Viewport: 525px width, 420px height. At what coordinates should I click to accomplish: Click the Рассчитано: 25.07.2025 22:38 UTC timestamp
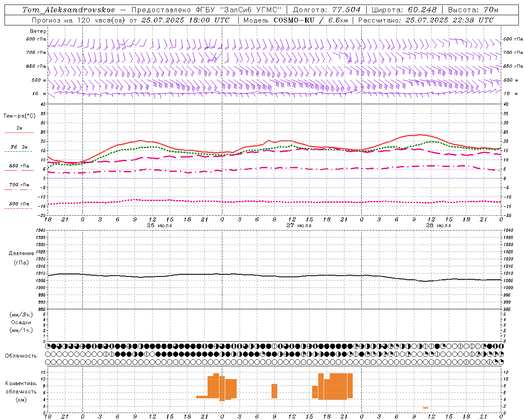(426, 20)
